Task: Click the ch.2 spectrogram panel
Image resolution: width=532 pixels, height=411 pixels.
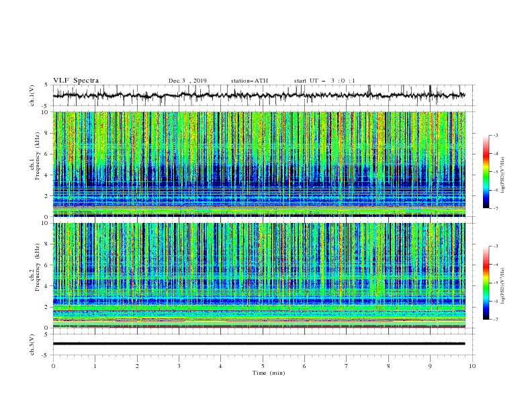Action: click(259, 275)
